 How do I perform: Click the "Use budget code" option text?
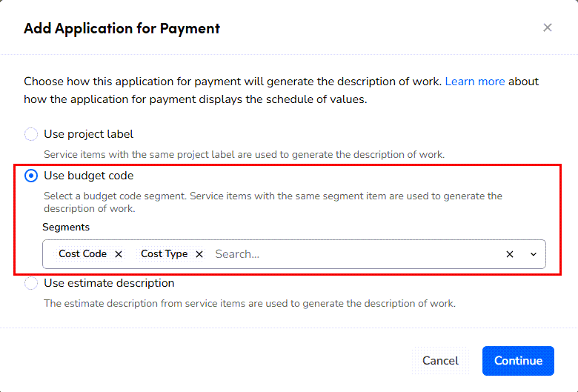tap(89, 176)
